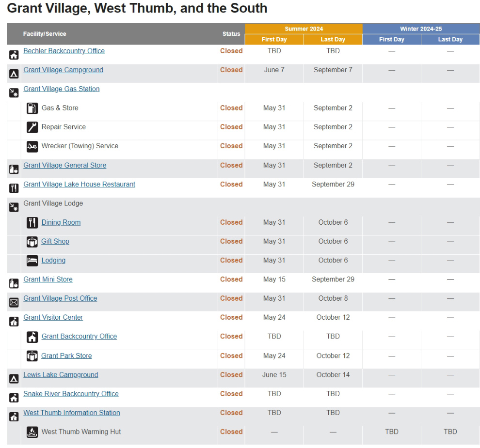Click the gift icon beside Grant Park Store
This screenshot has width=480, height=448.
(x=32, y=356)
